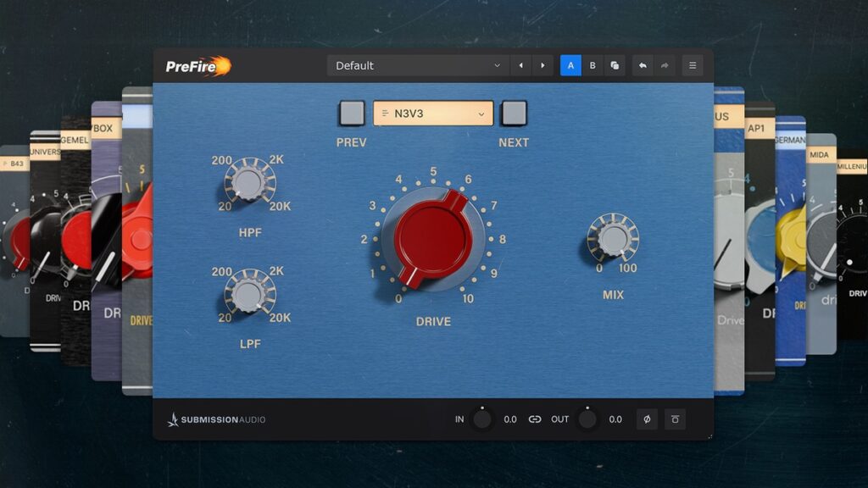This screenshot has width=868, height=488.
Task: Open the Default preset dropdown
Action: tap(415, 64)
